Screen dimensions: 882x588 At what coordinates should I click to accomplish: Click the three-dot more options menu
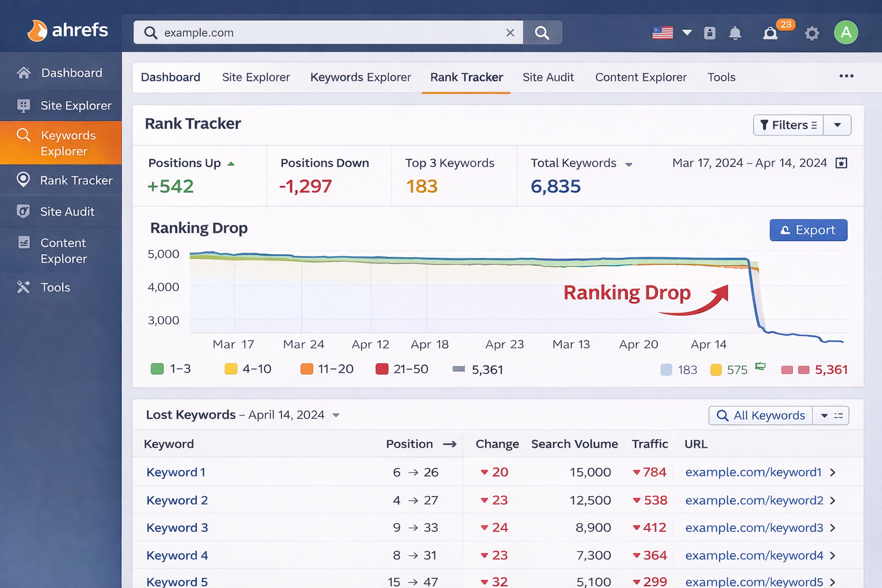[x=846, y=76]
